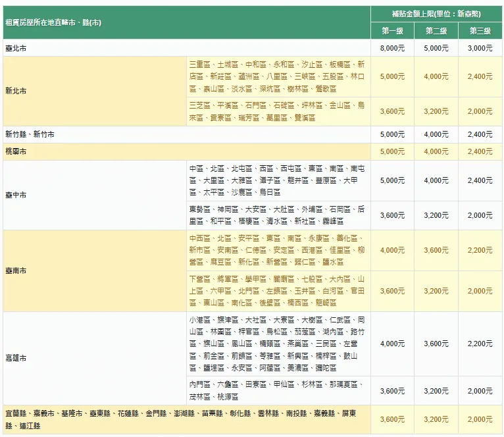This screenshot has height=437, width=504.
Task: Select the 臺中市 city cell
Action: click(x=16, y=195)
